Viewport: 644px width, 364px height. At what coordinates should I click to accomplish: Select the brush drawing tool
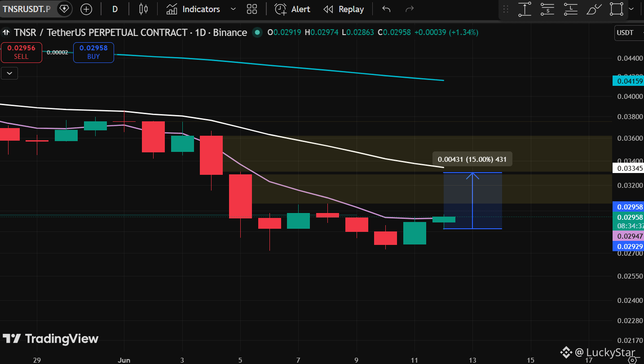594,9
